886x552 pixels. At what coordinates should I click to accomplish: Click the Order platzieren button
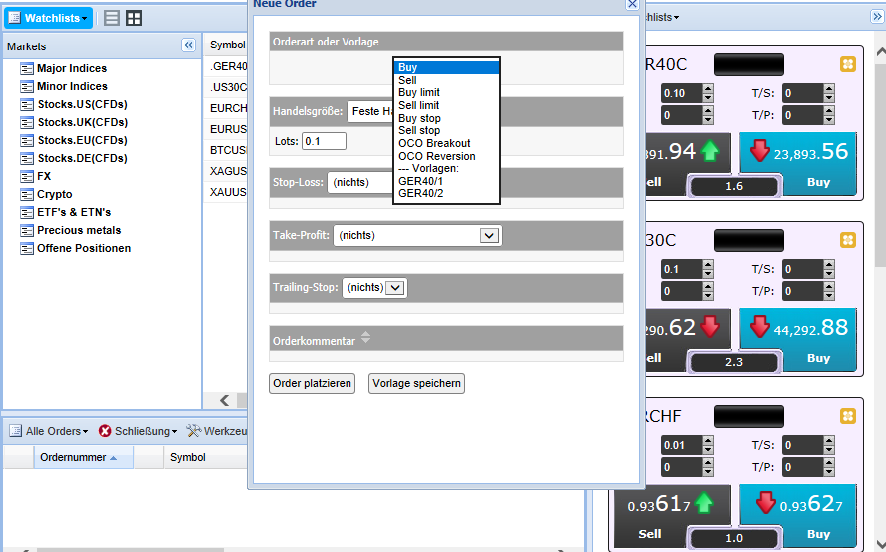pyautogui.click(x=312, y=384)
